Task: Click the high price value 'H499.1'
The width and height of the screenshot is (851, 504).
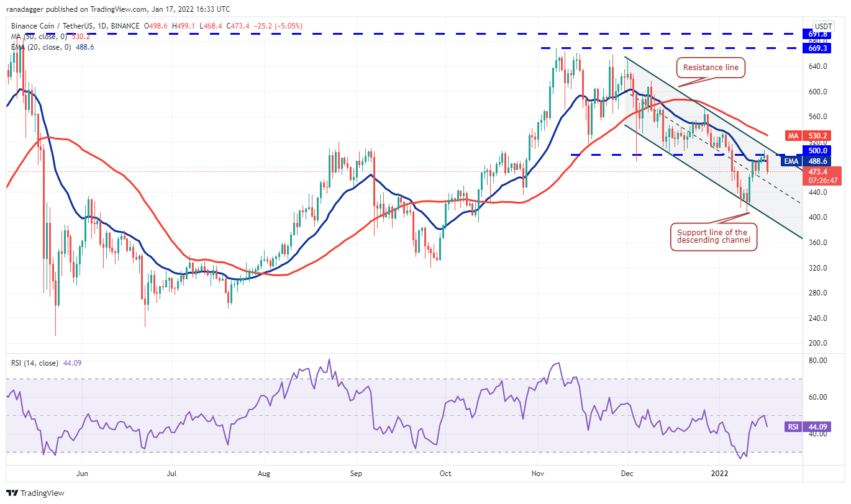Action: (x=183, y=26)
